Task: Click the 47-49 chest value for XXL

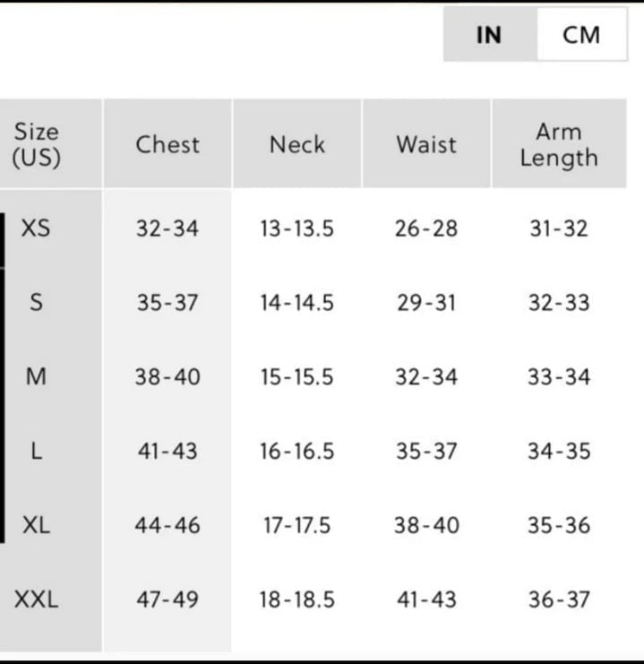Action: (167, 599)
